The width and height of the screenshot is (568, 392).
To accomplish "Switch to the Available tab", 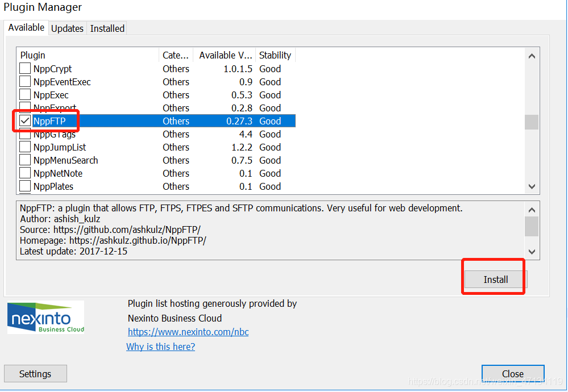I will point(27,27).
